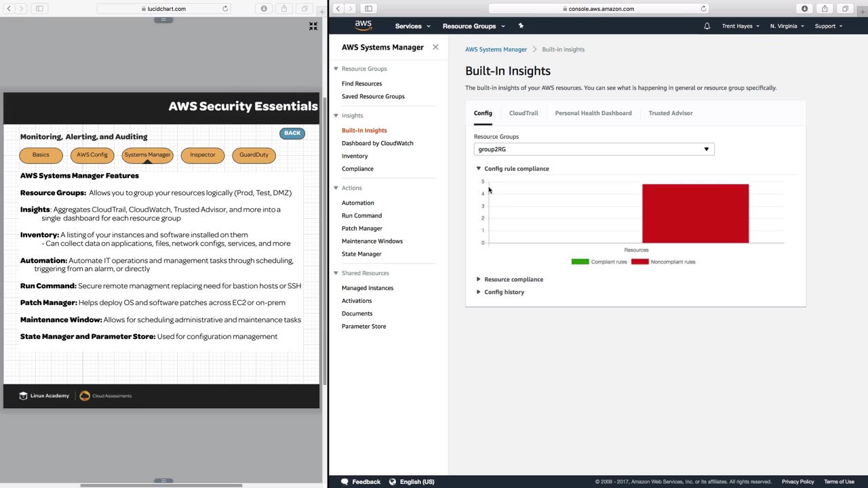868x488 pixels.
Task: Click the Cloud Assessments logo on the slide
Action: [106, 396]
